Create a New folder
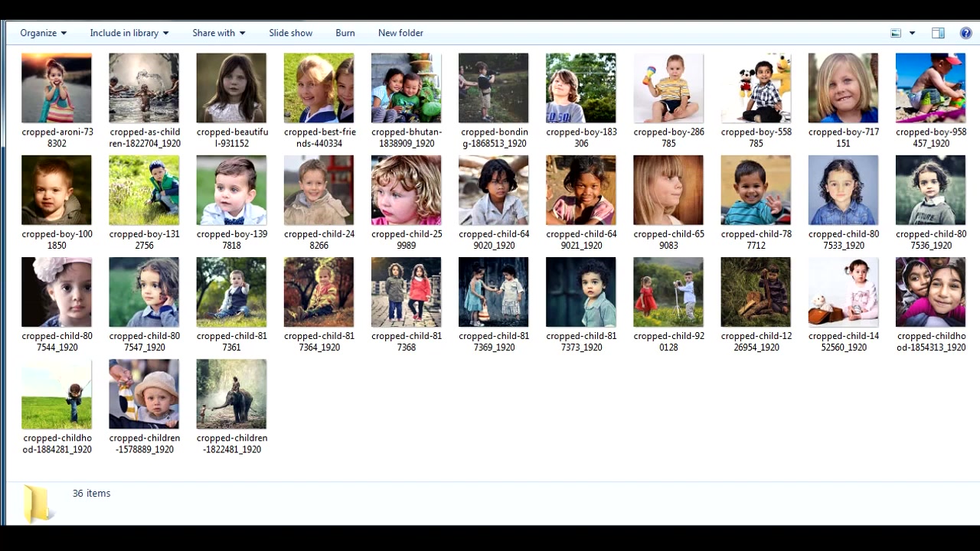 tap(400, 33)
